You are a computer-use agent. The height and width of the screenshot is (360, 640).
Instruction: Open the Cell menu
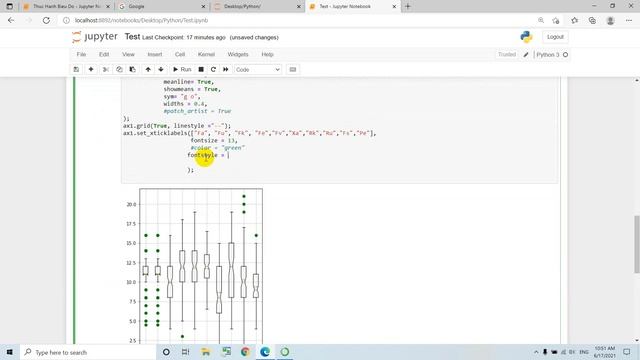pos(180,54)
